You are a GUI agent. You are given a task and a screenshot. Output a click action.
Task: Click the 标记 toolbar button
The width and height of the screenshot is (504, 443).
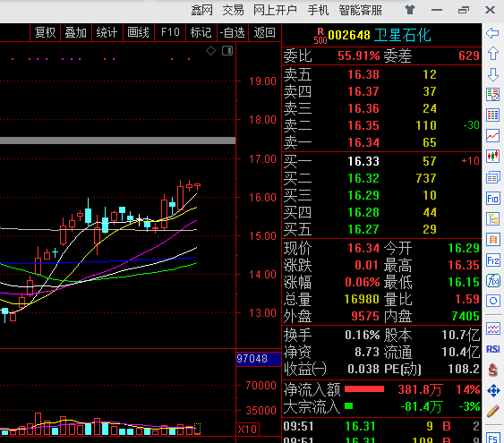pos(201,32)
